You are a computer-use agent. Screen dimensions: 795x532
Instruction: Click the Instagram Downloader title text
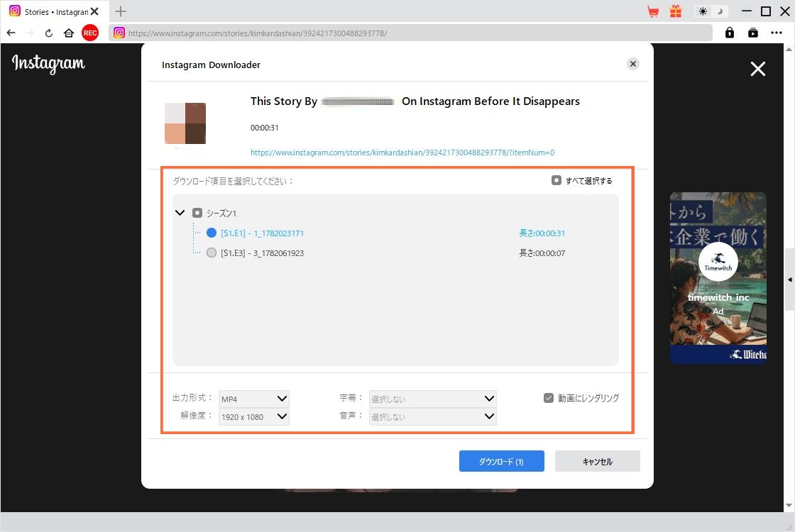click(211, 65)
